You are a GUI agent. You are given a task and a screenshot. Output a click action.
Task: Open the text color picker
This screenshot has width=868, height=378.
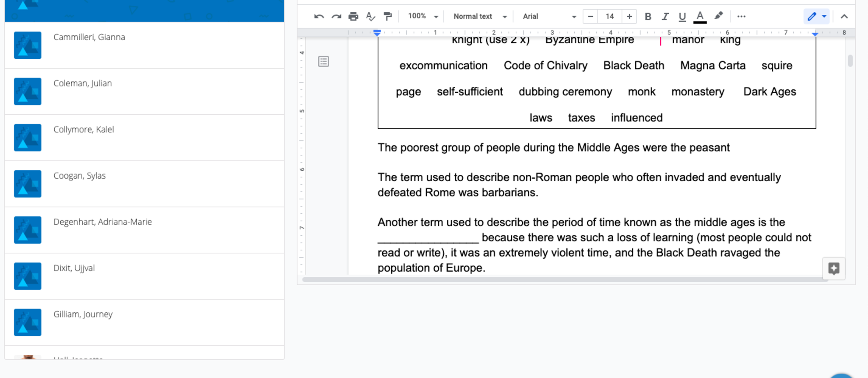[x=700, y=17]
